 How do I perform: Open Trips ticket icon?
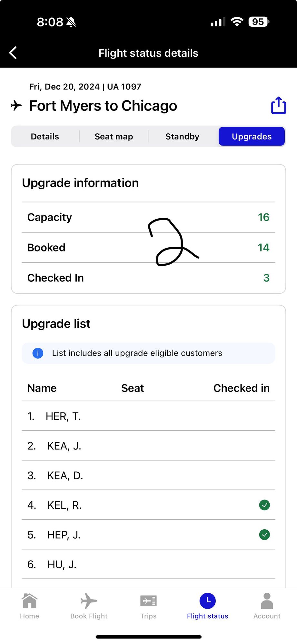point(148,601)
